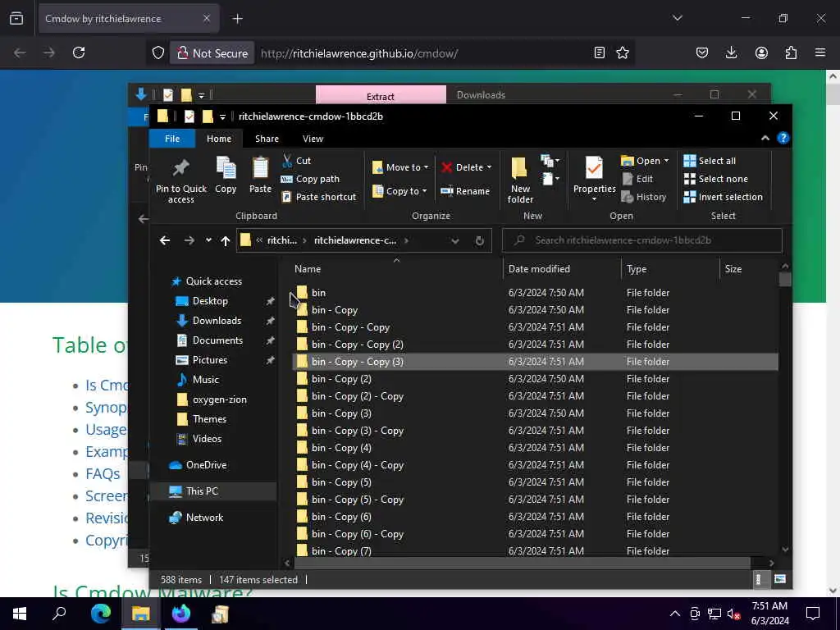Image resolution: width=840 pixels, height=630 pixels.
Task: Open Firefox extensions puzzle icon
Action: point(791,52)
